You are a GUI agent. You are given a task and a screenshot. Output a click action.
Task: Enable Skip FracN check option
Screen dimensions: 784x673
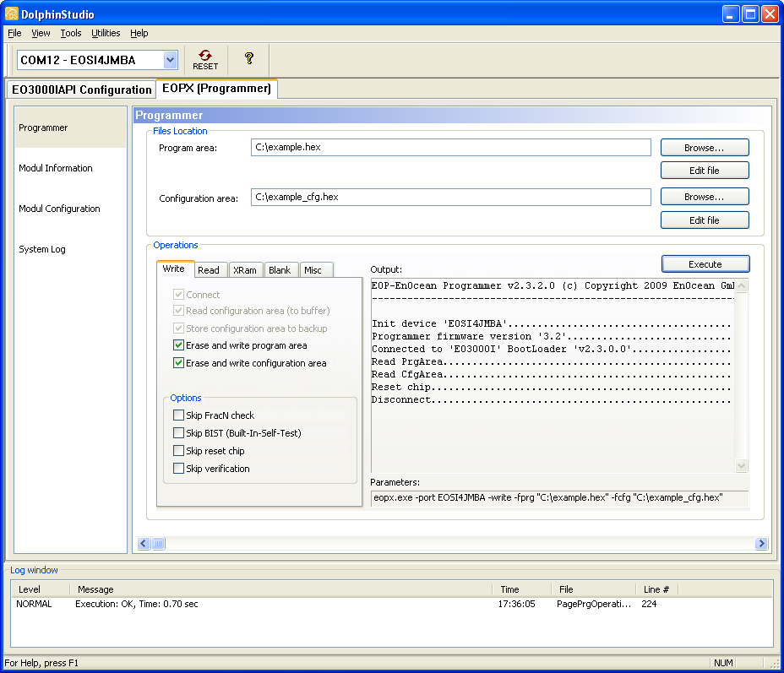tap(178, 415)
